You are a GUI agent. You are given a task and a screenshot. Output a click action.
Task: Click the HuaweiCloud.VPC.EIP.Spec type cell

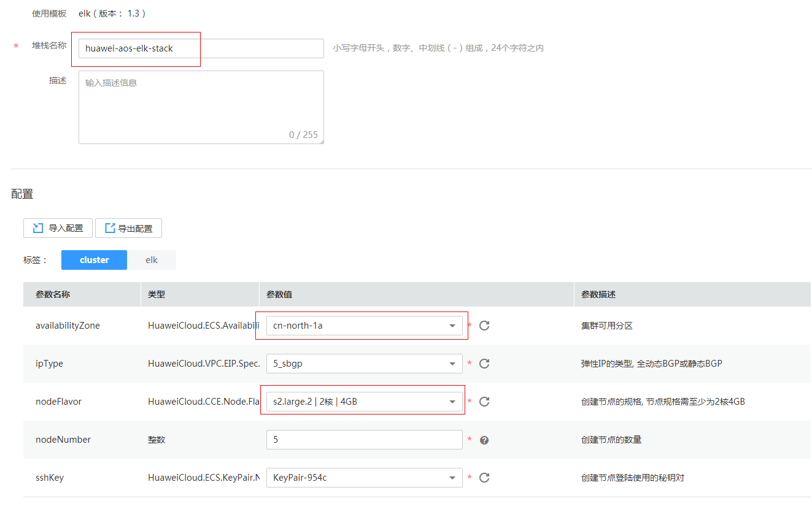(204, 364)
